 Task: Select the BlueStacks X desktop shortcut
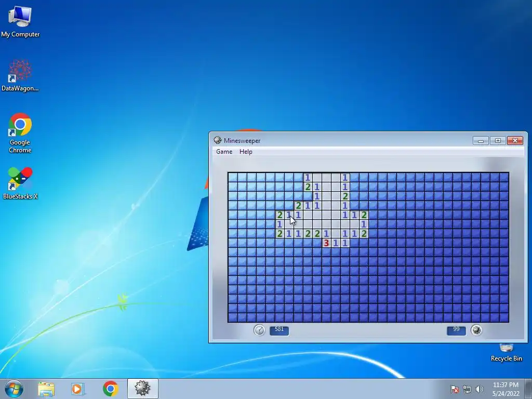tap(20, 183)
